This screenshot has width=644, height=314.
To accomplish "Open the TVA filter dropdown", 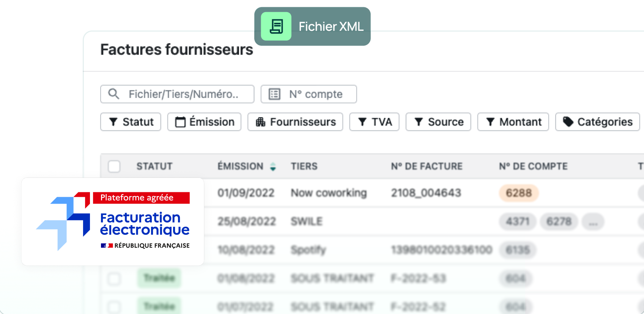I will tap(374, 122).
